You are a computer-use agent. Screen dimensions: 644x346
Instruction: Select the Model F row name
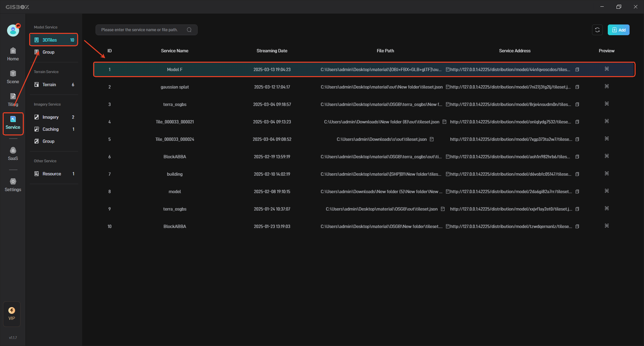[x=175, y=70]
